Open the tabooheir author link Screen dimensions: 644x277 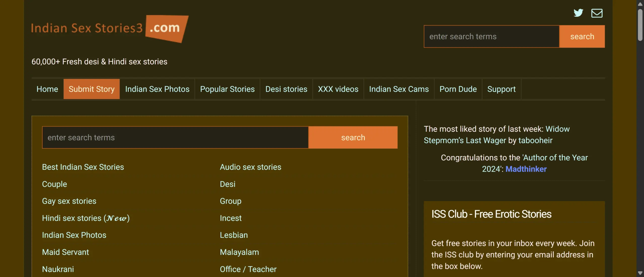pyautogui.click(x=535, y=140)
